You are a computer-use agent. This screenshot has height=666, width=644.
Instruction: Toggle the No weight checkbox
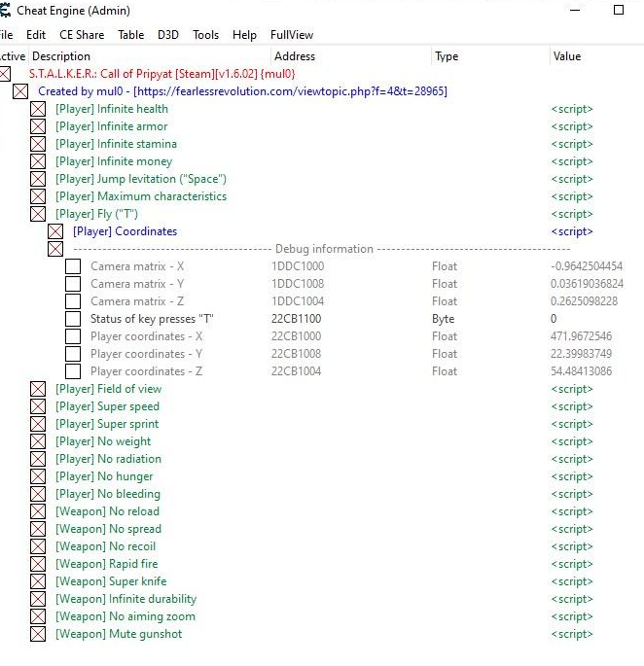coord(38,441)
